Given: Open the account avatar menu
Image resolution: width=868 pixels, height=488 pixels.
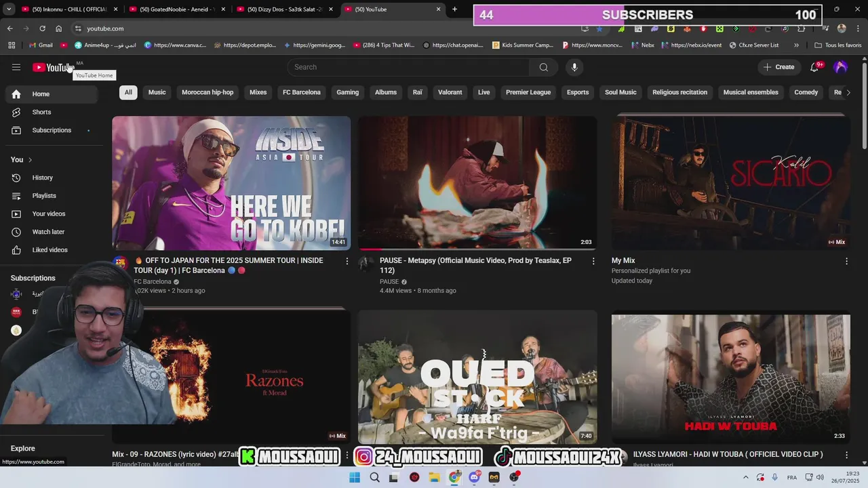Looking at the screenshot, I should pyautogui.click(x=841, y=67).
